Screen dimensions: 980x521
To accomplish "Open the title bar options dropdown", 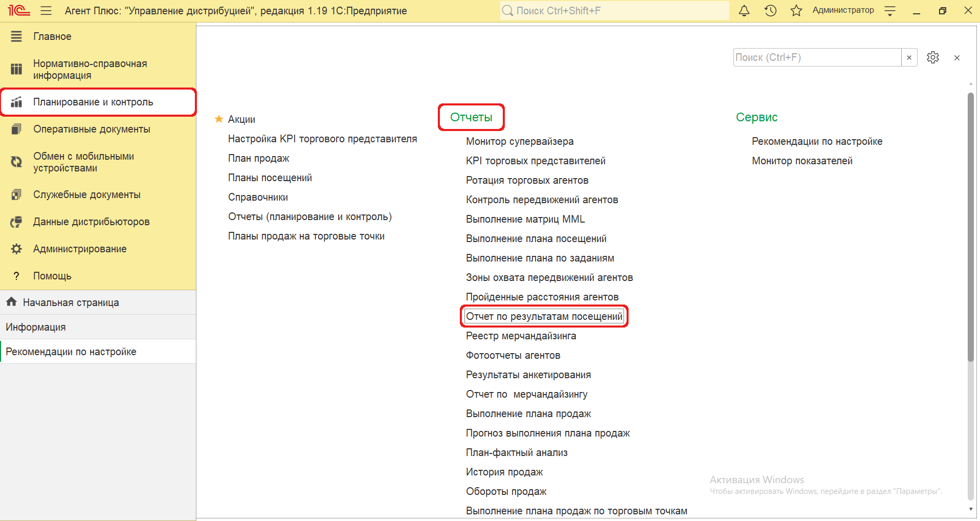I will point(890,11).
